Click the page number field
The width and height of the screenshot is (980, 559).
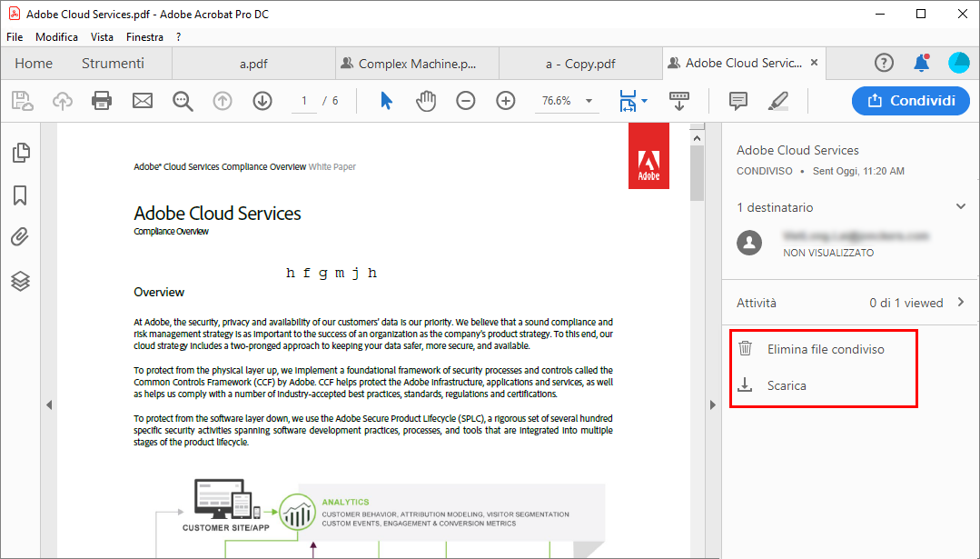click(x=304, y=101)
